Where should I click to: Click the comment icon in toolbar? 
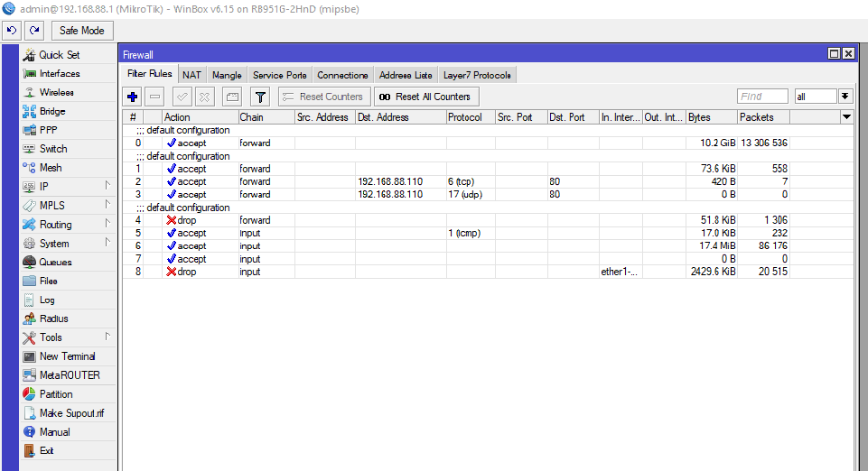coord(232,97)
